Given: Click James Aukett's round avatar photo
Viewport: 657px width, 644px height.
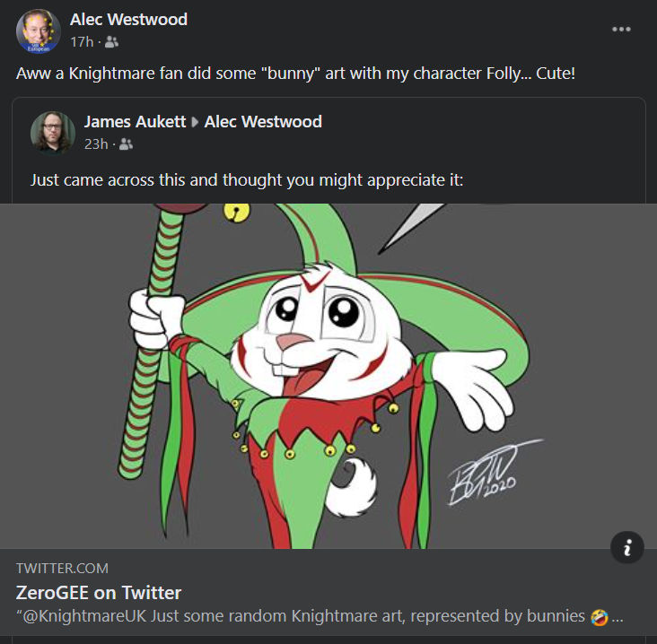Looking at the screenshot, I should 52,132.
